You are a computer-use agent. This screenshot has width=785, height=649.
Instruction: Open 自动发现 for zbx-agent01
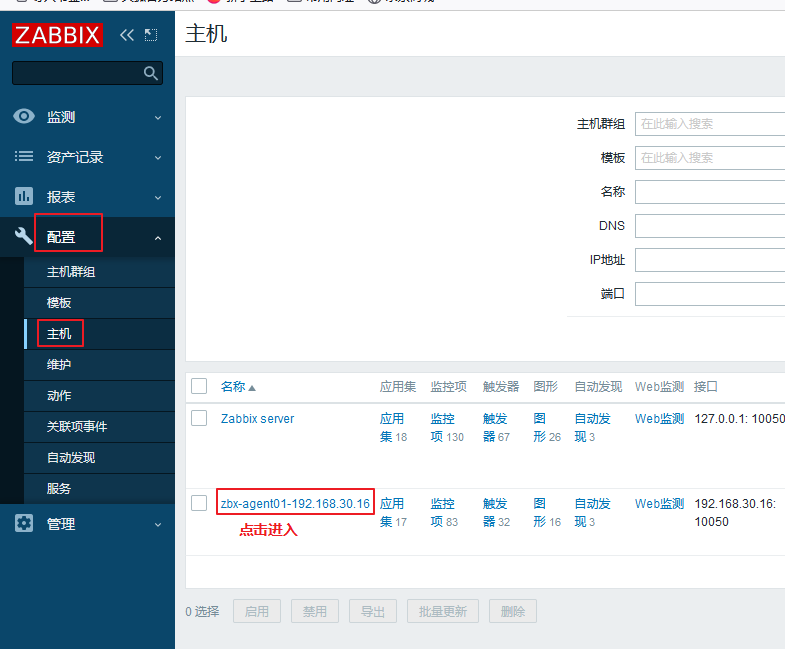592,513
